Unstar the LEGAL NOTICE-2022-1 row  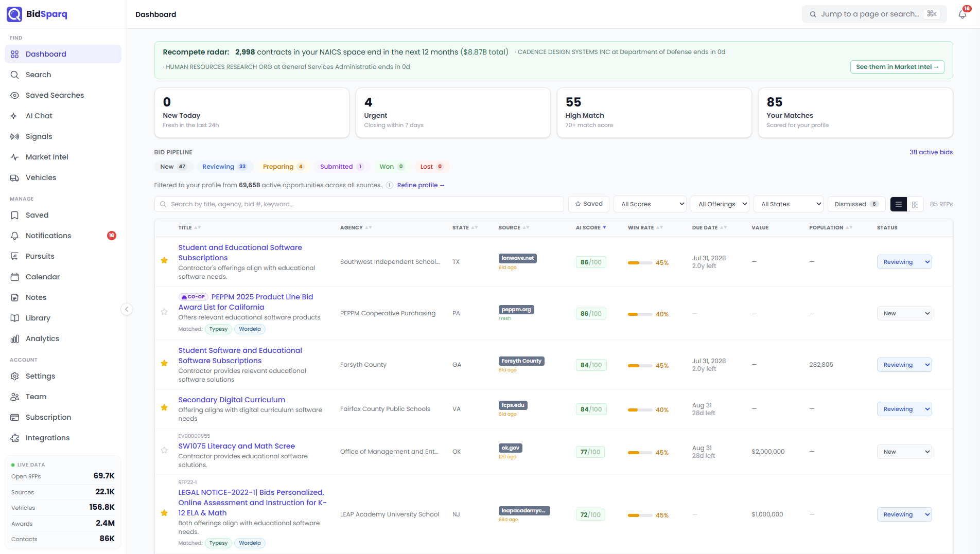(x=164, y=513)
